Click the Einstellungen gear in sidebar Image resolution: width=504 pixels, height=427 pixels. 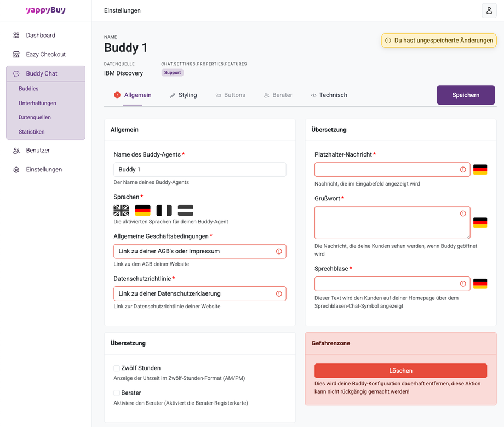(x=16, y=170)
